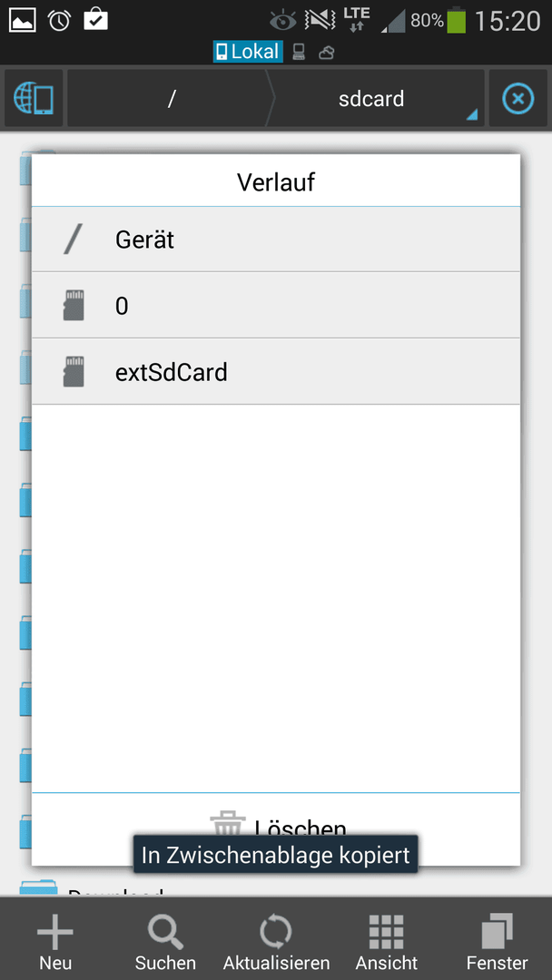This screenshot has width=552, height=980.
Task: Open the picture notification in the status bar
Action: [x=22, y=21]
